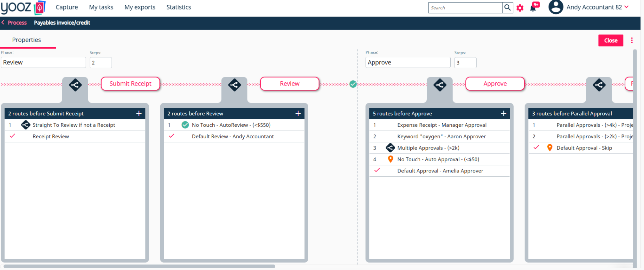Click the red Close button

click(x=611, y=40)
